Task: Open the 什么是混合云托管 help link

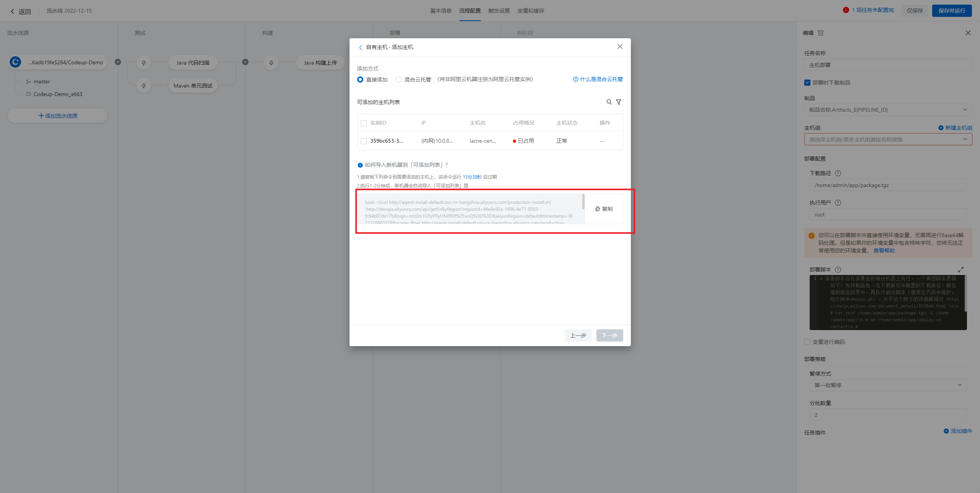Action: pyautogui.click(x=598, y=79)
